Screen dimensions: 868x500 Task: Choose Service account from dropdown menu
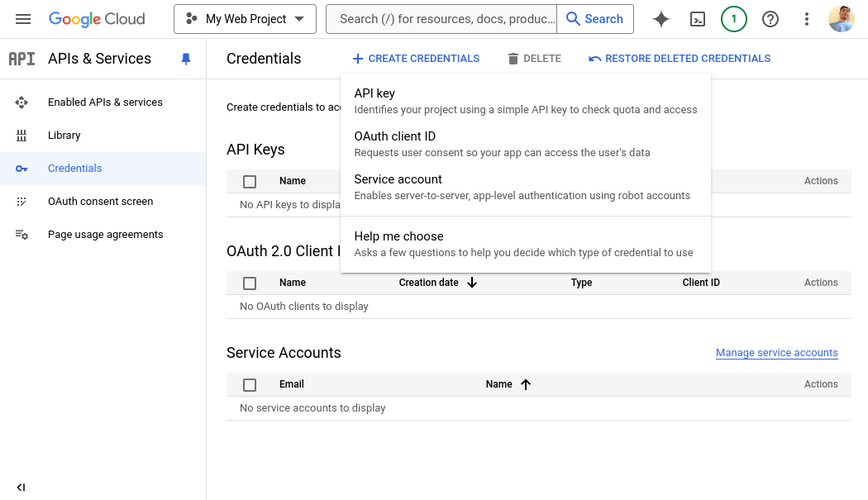pos(525,187)
